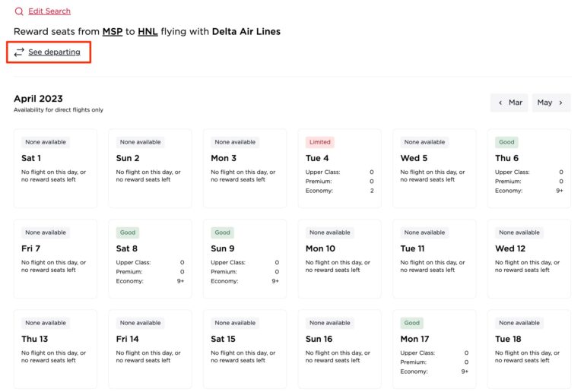Select the Wed 12 date card
The width and height of the screenshot is (584, 392).
tap(528, 259)
